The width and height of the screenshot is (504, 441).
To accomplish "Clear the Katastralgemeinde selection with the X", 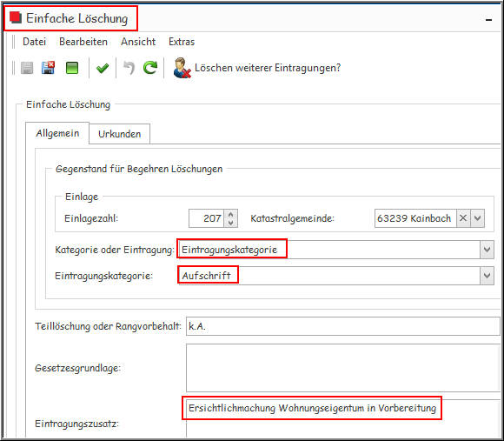I will [x=463, y=218].
